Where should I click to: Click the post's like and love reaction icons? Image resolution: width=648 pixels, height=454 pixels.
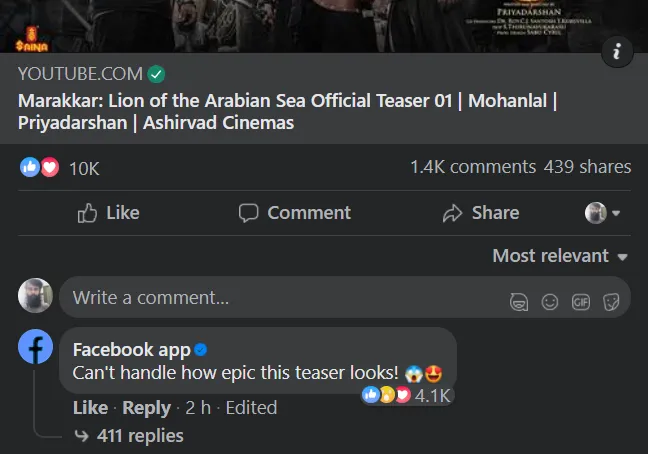click(x=41, y=167)
